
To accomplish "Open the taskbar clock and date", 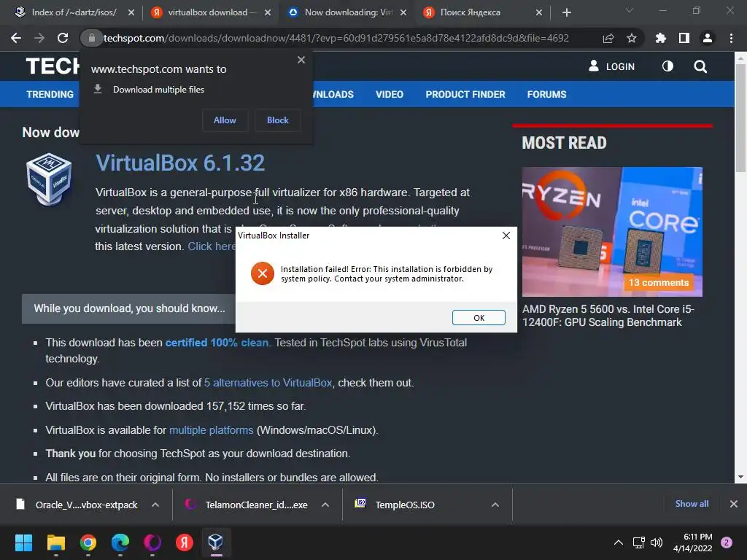I will click(693, 542).
